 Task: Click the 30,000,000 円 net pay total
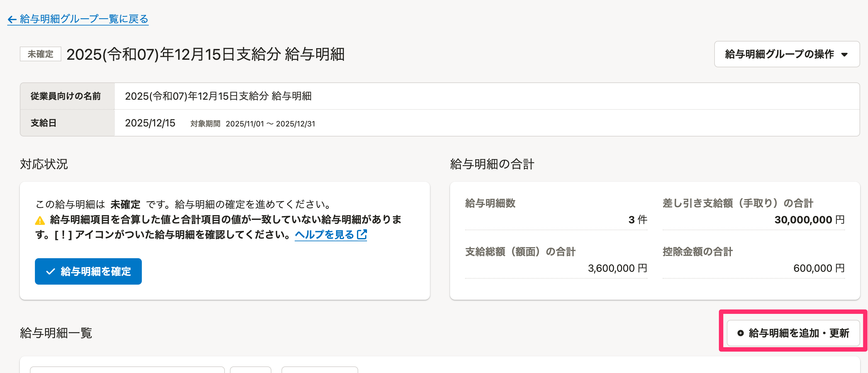pyautogui.click(x=809, y=220)
